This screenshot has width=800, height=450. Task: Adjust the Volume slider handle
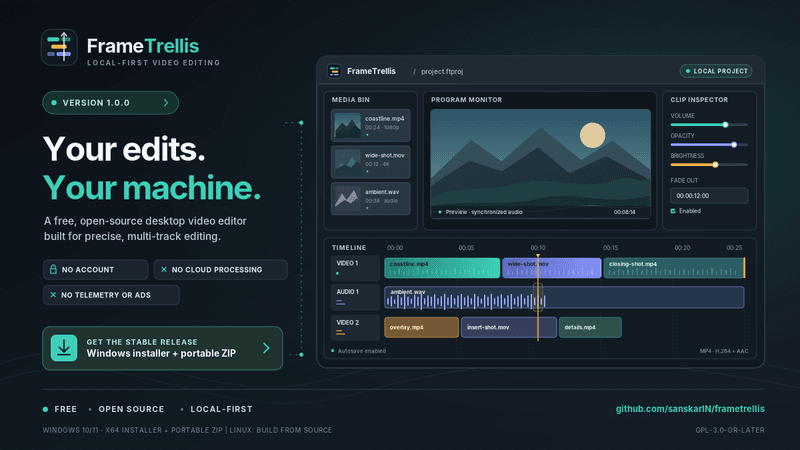coord(725,124)
